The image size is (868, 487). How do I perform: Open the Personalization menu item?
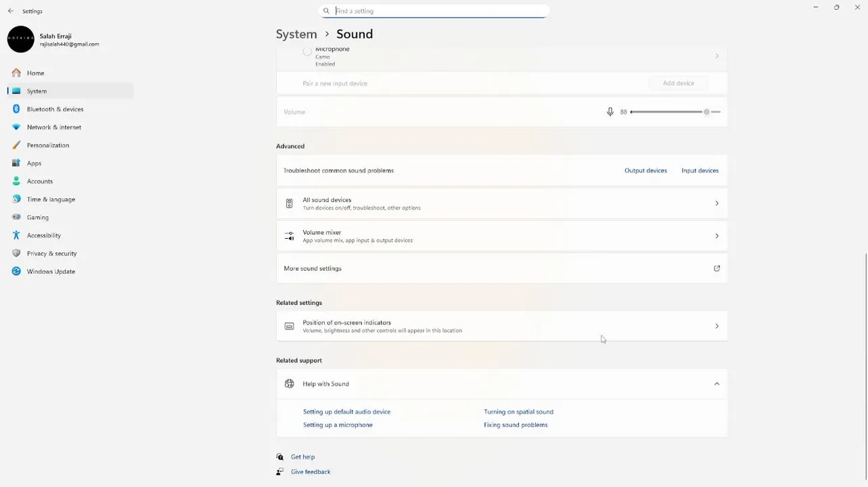click(48, 145)
